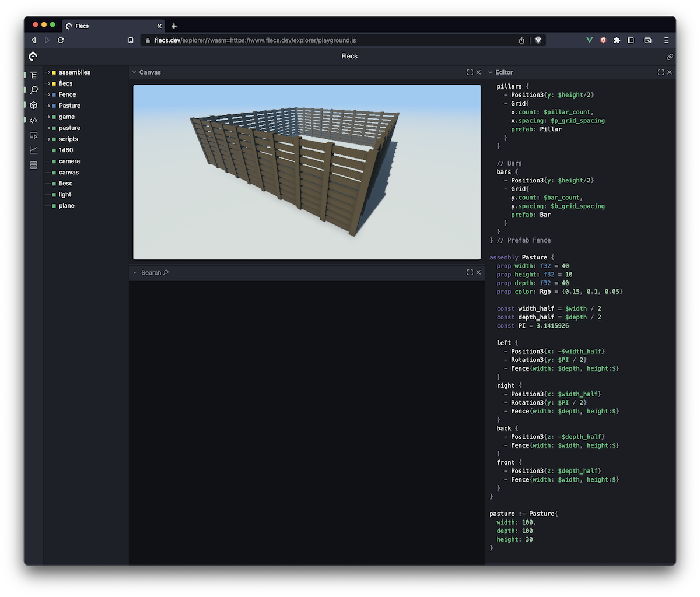The height and width of the screenshot is (597, 700).
Task: Select the camera entity in tree
Action: [69, 161]
